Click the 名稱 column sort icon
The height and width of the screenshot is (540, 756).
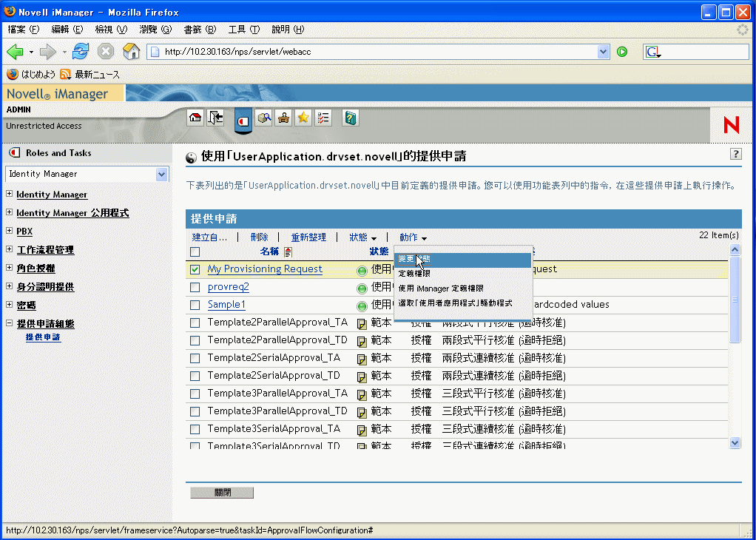(x=288, y=252)
